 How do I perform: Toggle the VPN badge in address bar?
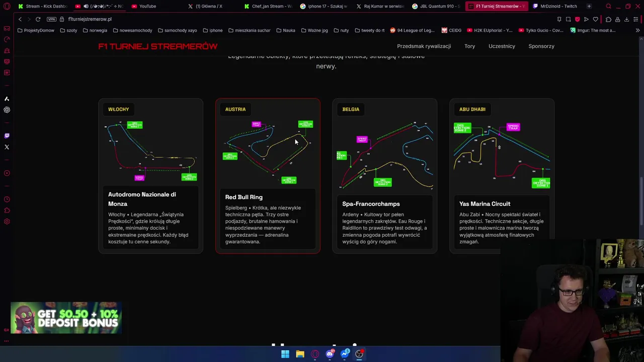(x=51, y=19)
